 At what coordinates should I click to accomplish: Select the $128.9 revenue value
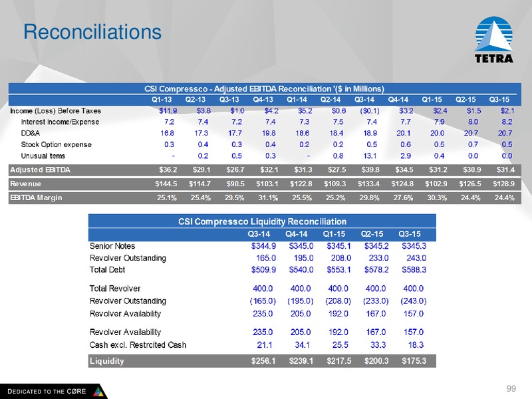pos(503,184)
